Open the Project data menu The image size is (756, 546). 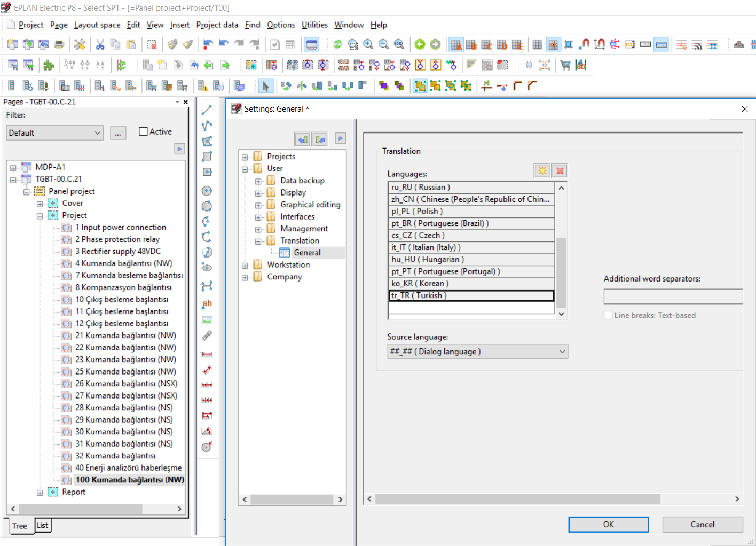point(217,25)
